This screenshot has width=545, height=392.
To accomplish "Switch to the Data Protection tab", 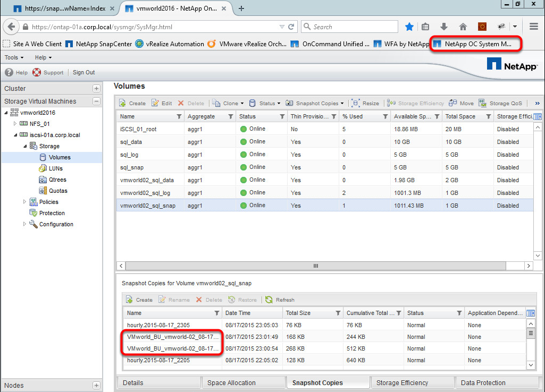I will point(497,383).
